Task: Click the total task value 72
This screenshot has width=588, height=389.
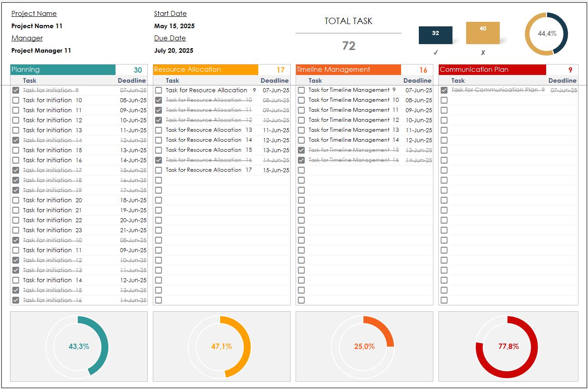Action: 349,46
